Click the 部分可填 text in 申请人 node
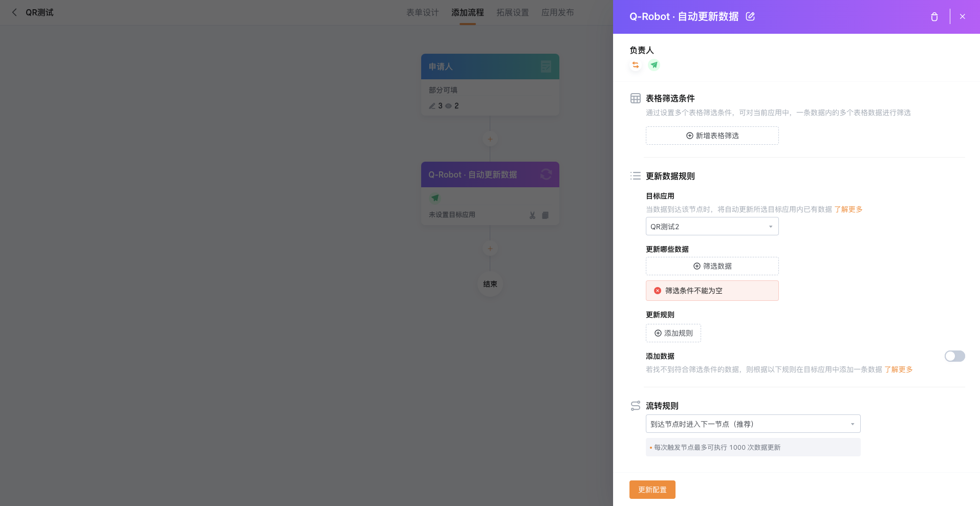Image resolution: width=980 pixels, height=506 pixels. coord(443,90)
